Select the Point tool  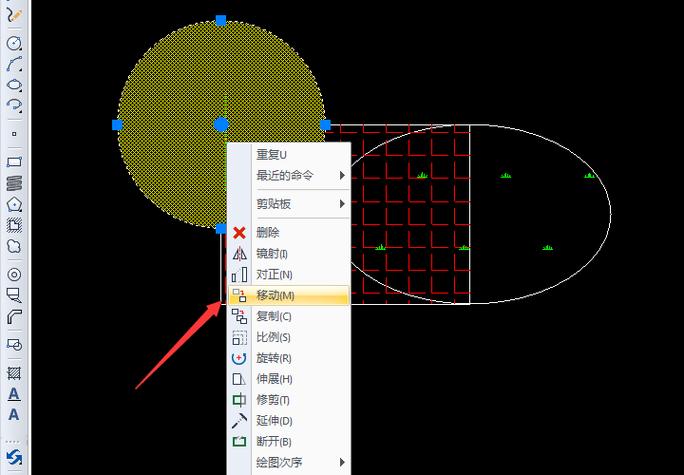point(14,133)
